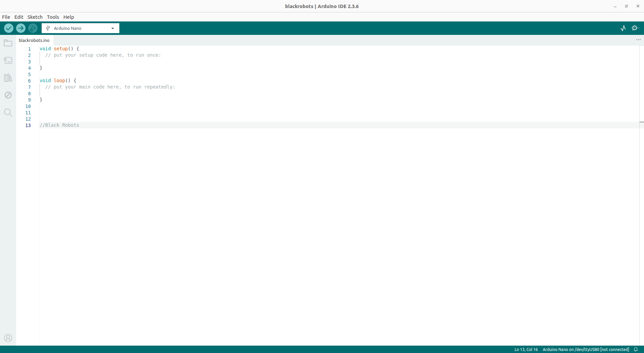Open the Sketchbook folder panel

coord(8,43)
